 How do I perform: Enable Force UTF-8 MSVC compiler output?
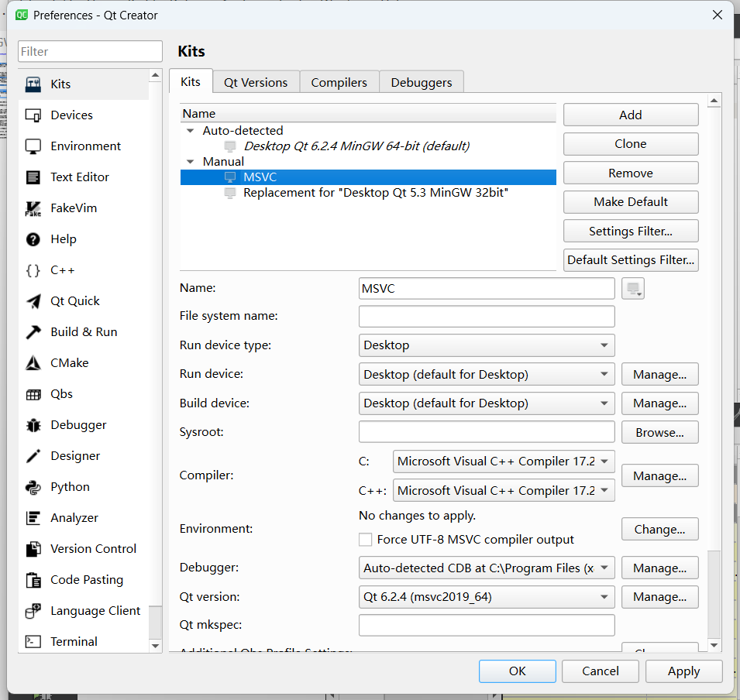coord(366,540)
